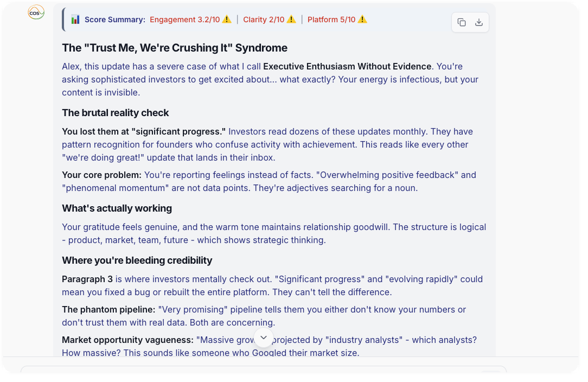Click "Where you're bleeding credibility" heading
Image resolution: width=588 pixels, height=382 pixels.
(137, 260)
